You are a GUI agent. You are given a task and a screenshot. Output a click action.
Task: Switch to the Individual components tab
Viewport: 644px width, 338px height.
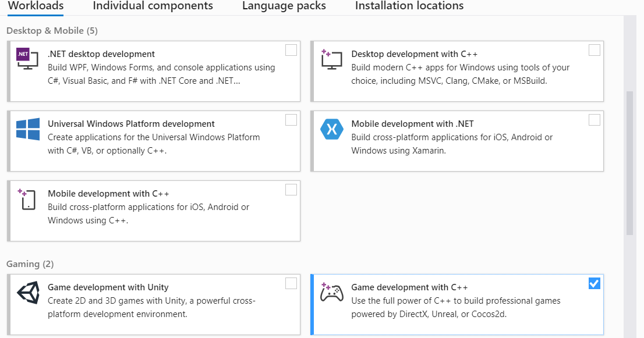[x=153, y=6]
